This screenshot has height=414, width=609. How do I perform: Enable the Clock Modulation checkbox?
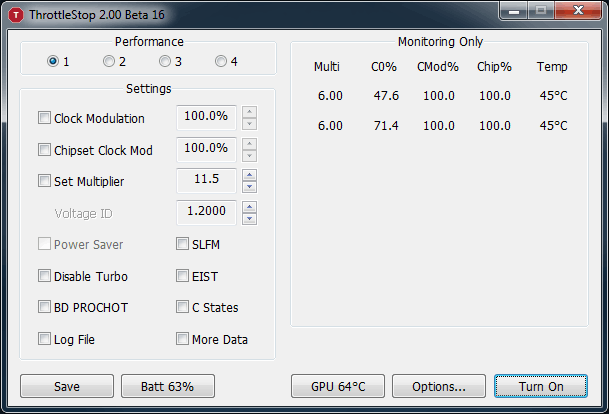[44, 118]
